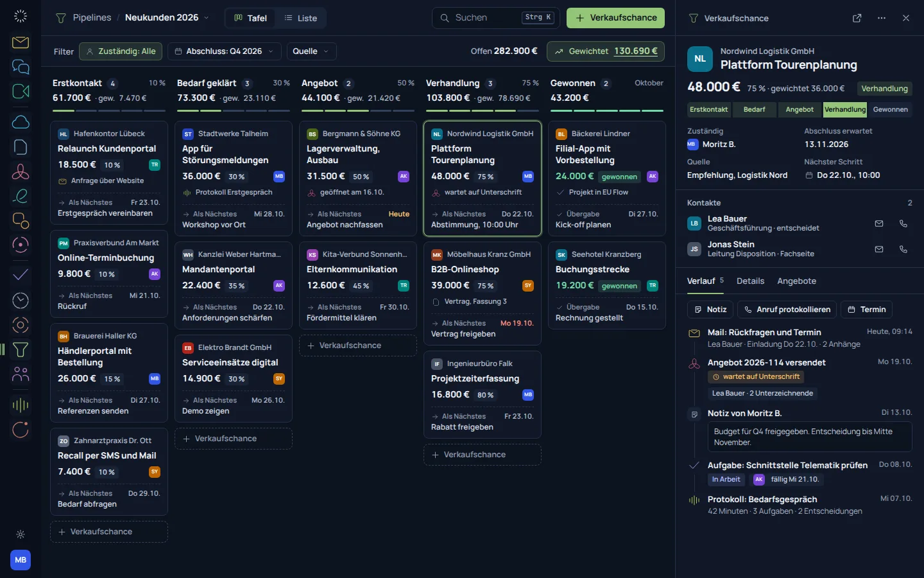Open the MB user avatar
Image resolution: width=924 pixels, height=578 pixels.
(x=21, y=560)
